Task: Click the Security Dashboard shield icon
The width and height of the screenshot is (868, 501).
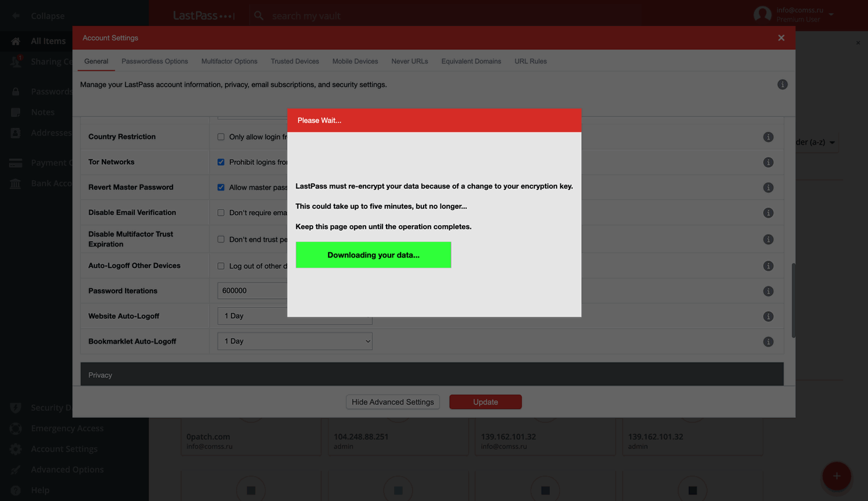Action: [16, 407]
